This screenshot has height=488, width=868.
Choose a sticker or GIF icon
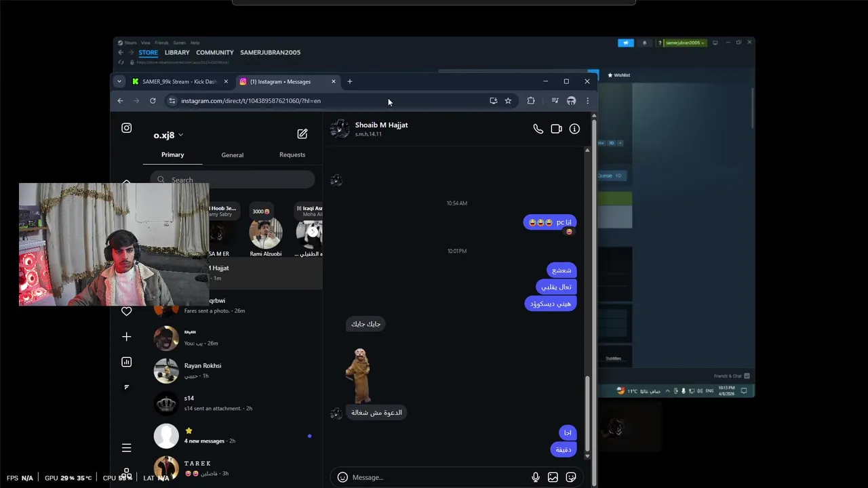[571, 477]
